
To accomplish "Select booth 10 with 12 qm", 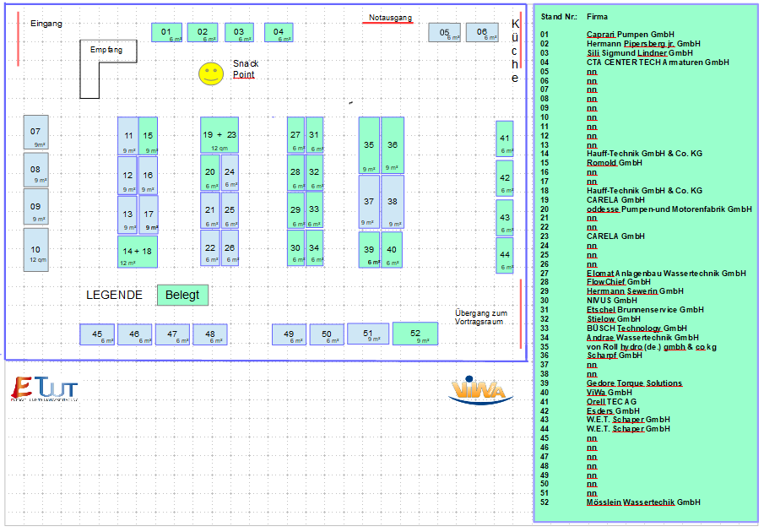I will coord(35,250).
